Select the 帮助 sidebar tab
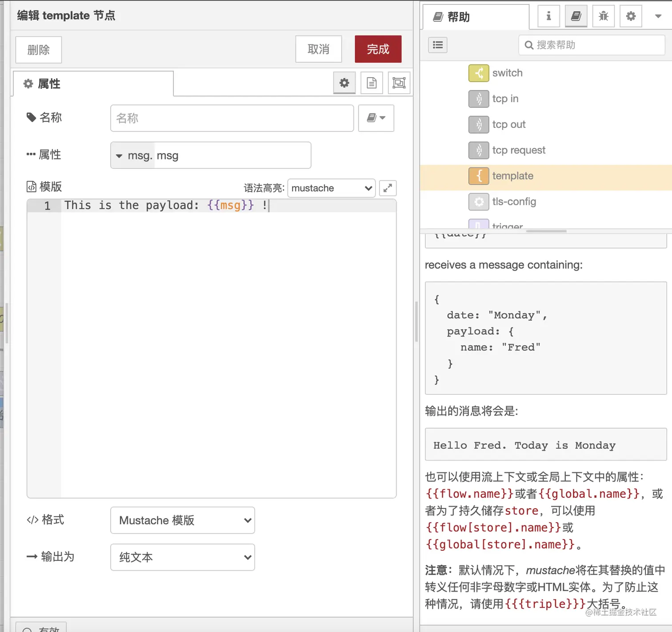Image resolution: width=672 pixels, height=632 pixels. [x=476, y=17]
